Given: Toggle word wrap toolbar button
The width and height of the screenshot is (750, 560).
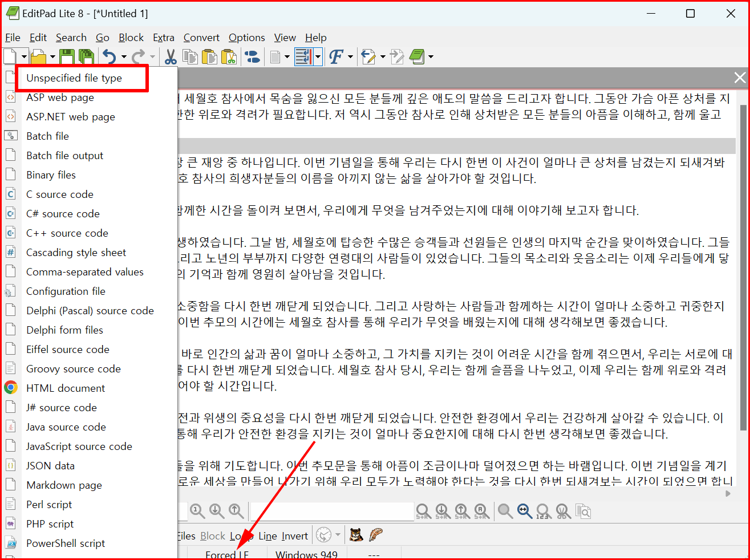Looking at the screenshot, I should [x=303, y=56].
